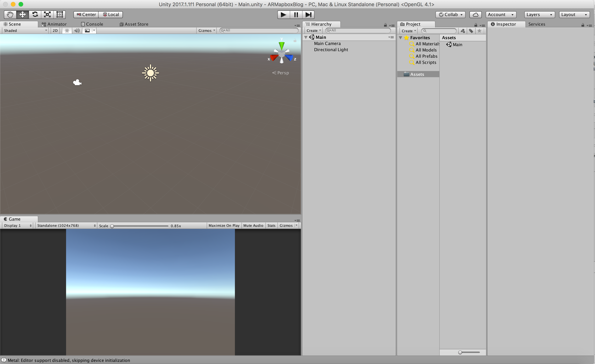Screen dimensions: 595x364
Task: Switch to the Services tab
Action: coord(537,24)
